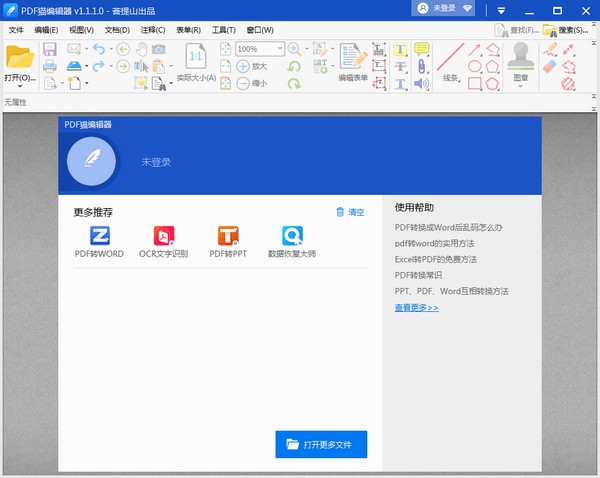600x478 pixels.
Task: Click the 打开更多文件 button
Action: [321, 443]
